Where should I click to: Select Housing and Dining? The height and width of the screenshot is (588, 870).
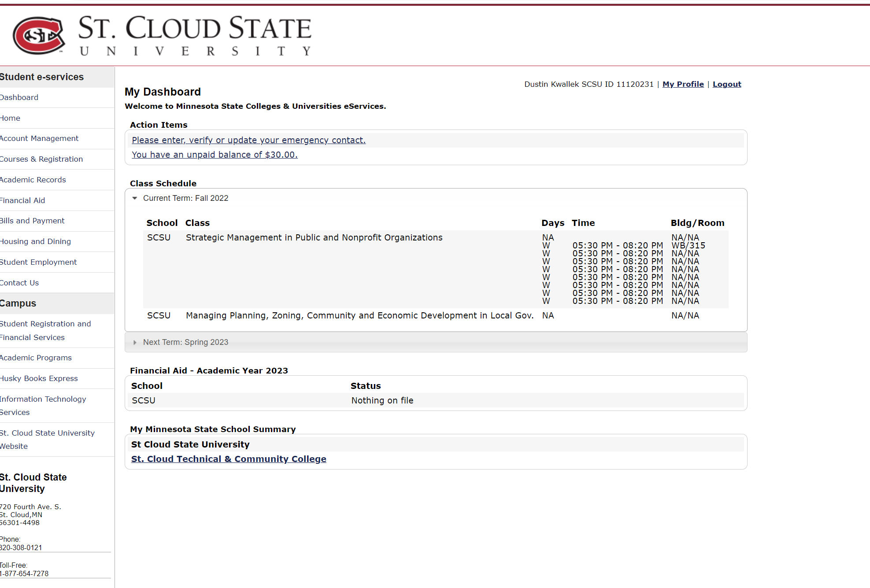pyautogui.click(x=35, y=241)
